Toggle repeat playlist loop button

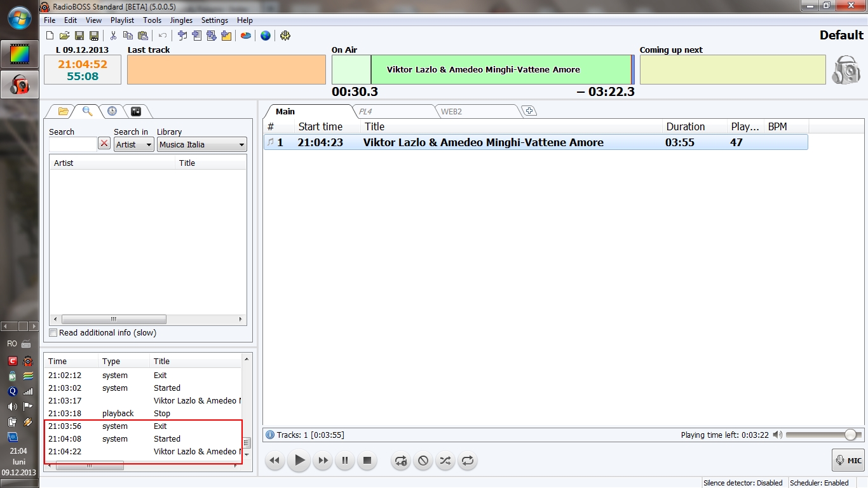[468, 461]
